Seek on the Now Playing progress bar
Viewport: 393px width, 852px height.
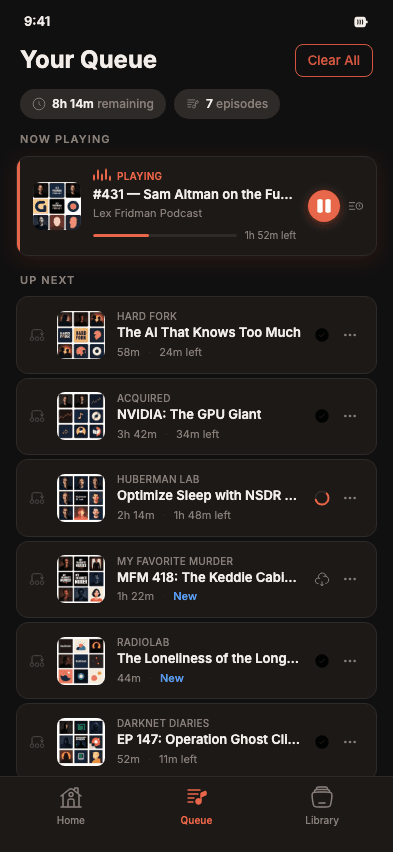165,235
